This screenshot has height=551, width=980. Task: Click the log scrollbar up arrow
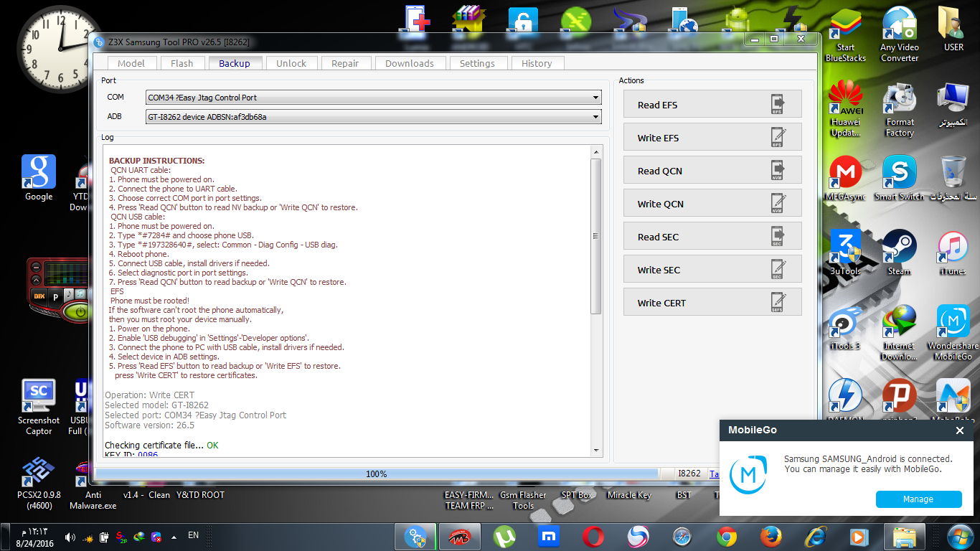595,151
